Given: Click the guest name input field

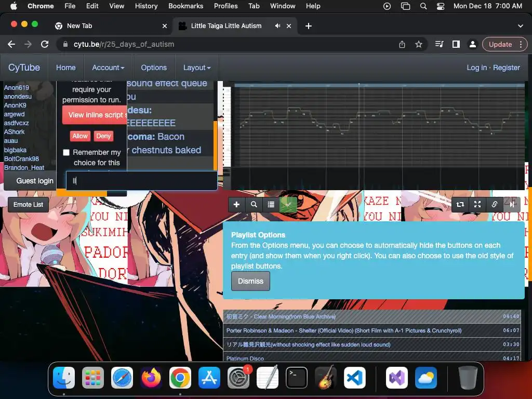Looking at the screenshot, I should tap(141, 181).
